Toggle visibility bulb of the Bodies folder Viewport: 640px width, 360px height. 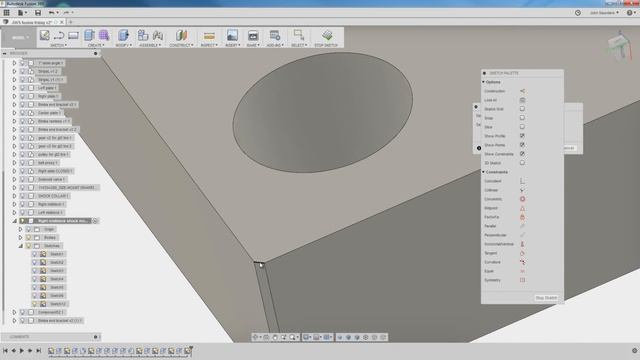coord(29,237)
